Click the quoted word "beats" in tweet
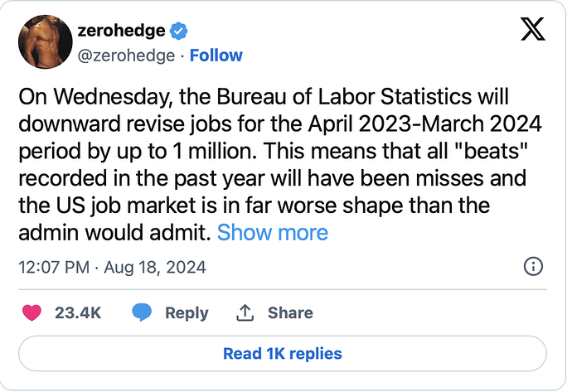 [492, 151]
